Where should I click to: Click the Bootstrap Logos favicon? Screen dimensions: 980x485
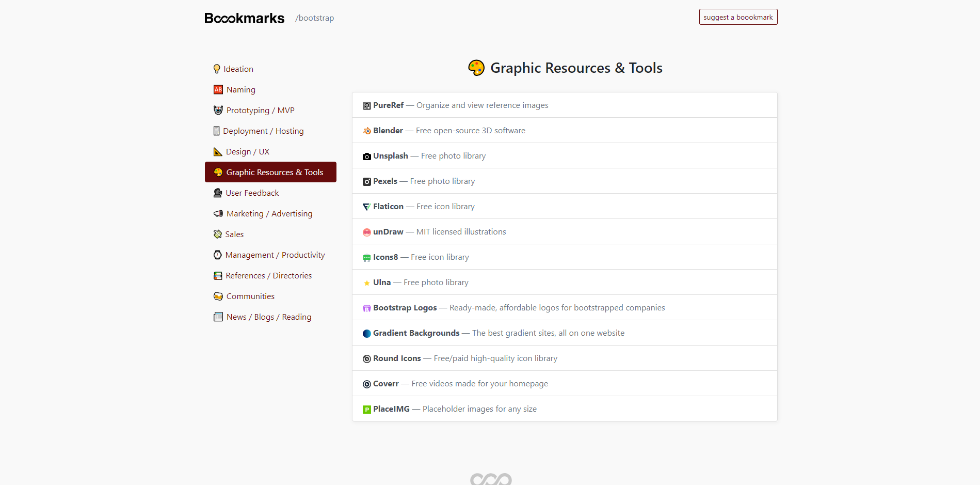point(367,308)
